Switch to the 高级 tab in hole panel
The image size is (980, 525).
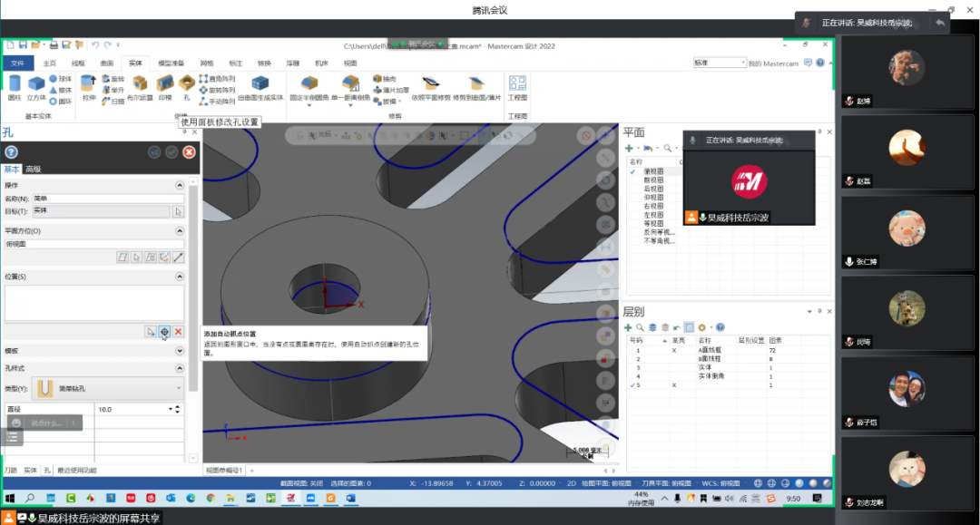pos(34,170)
